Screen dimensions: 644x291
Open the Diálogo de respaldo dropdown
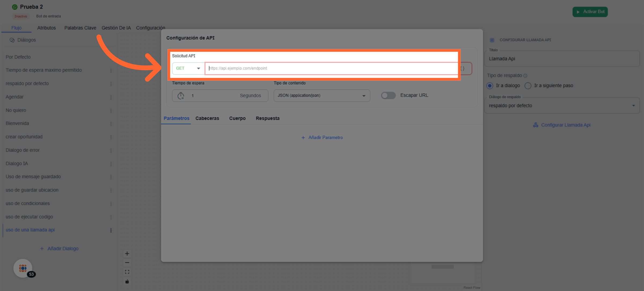562,106
